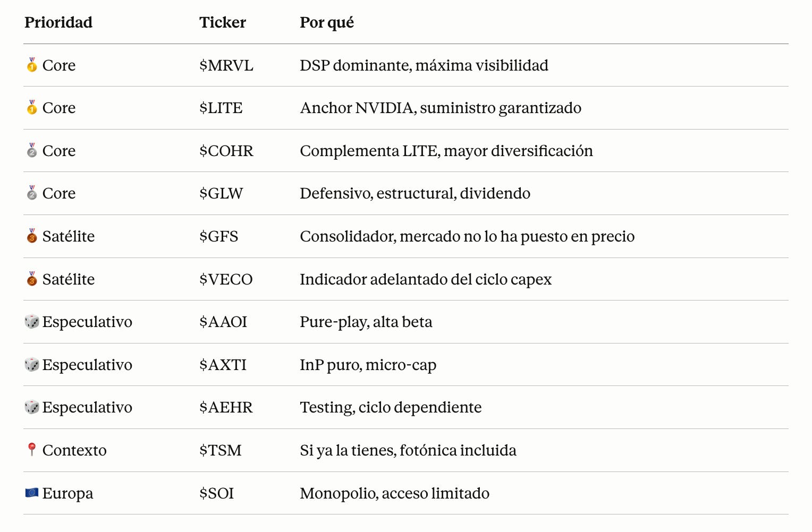
Task: Click the bronze medal icon next to $GFS row
Action: coord(32,236)
